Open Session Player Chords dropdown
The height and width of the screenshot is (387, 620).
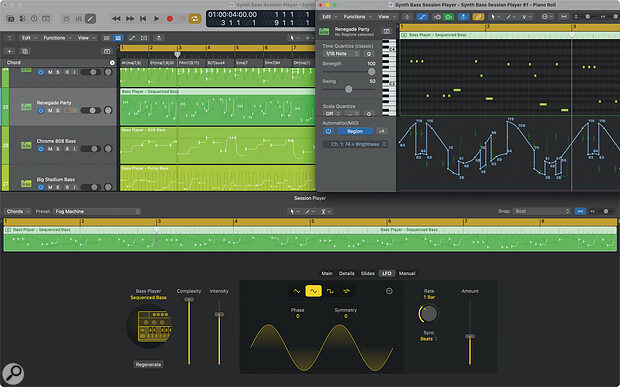[17, 211]
